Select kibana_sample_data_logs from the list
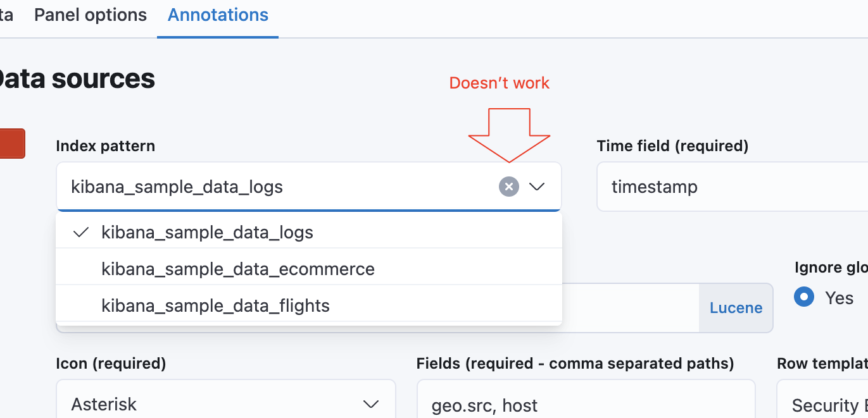The height and width of the screenshot is (418, 868). [207, 233]
